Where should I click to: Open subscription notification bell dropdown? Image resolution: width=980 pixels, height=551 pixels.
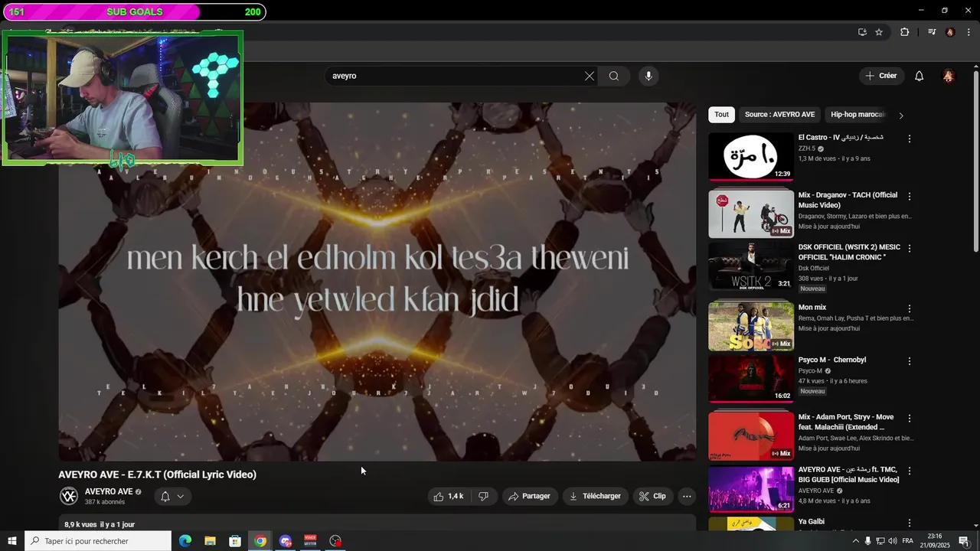pyautogui.click(x=172, y=496)
